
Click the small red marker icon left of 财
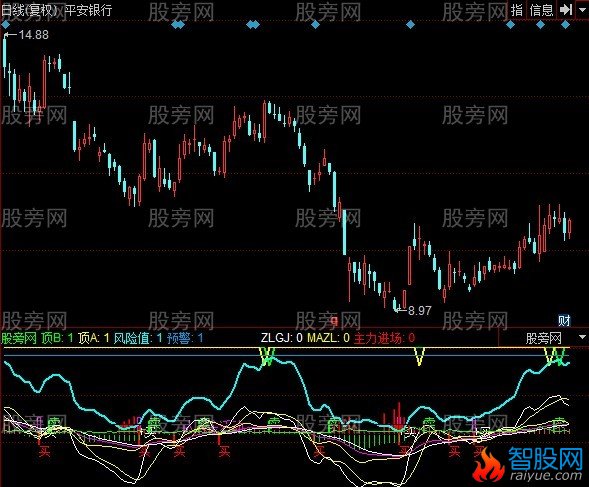[334, 321]
